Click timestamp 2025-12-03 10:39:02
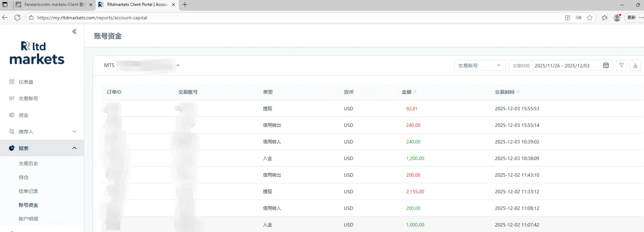 [x=517, y=142]
